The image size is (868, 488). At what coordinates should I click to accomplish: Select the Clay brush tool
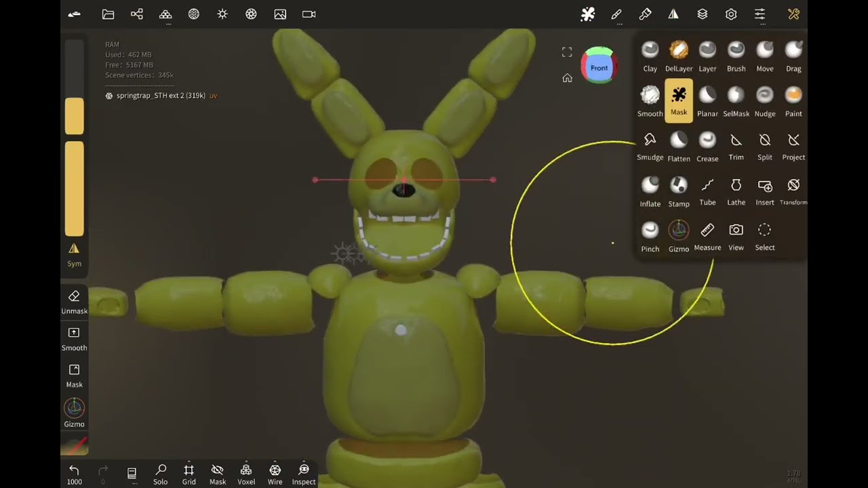tap(650, 57)
